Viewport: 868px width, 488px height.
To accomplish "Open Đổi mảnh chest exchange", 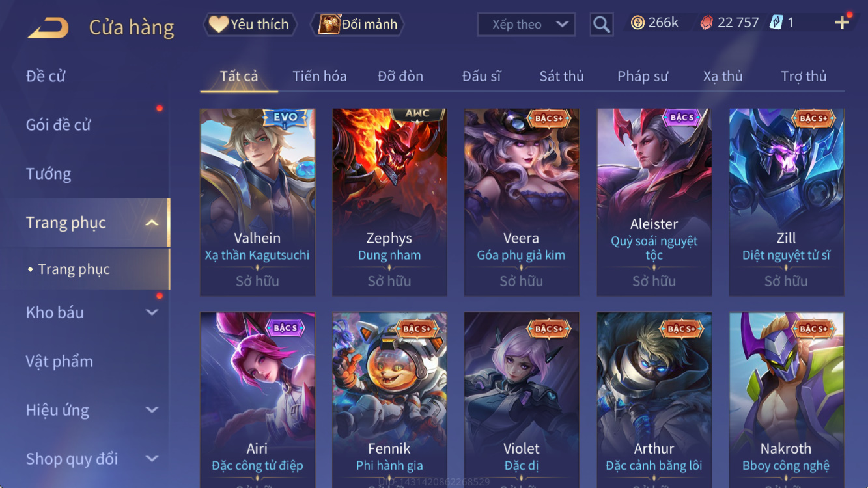I will (358, 25).
